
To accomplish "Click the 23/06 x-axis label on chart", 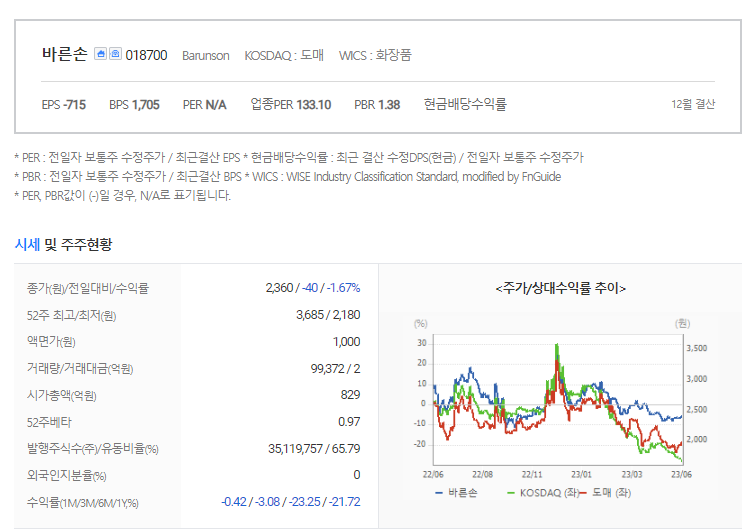I will coord(681,474).
